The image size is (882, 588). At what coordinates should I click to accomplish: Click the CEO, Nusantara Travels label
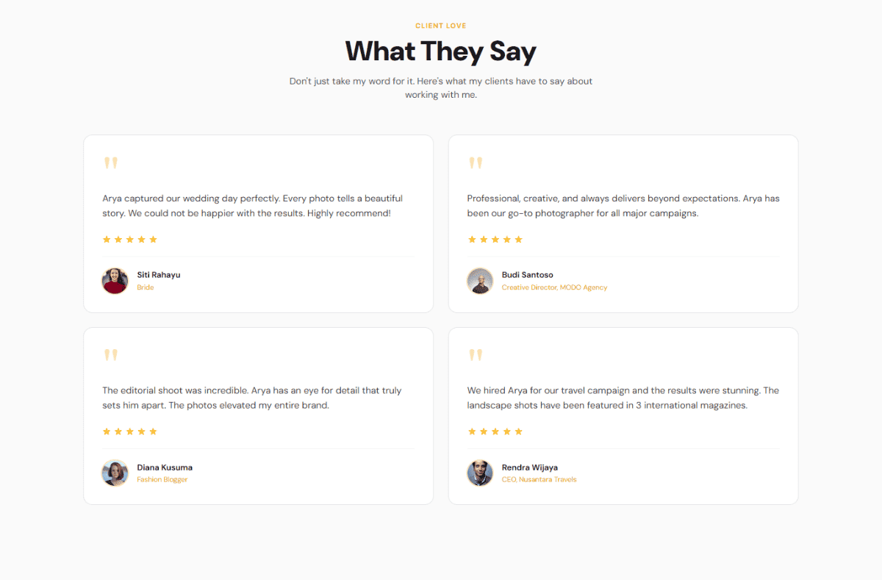click(x=539, y=479)
